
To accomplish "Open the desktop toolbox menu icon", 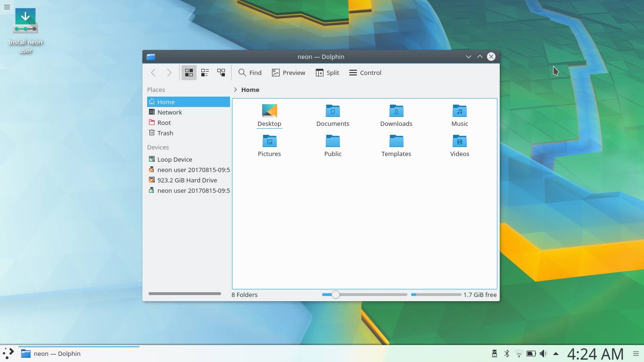I will 7,7.
